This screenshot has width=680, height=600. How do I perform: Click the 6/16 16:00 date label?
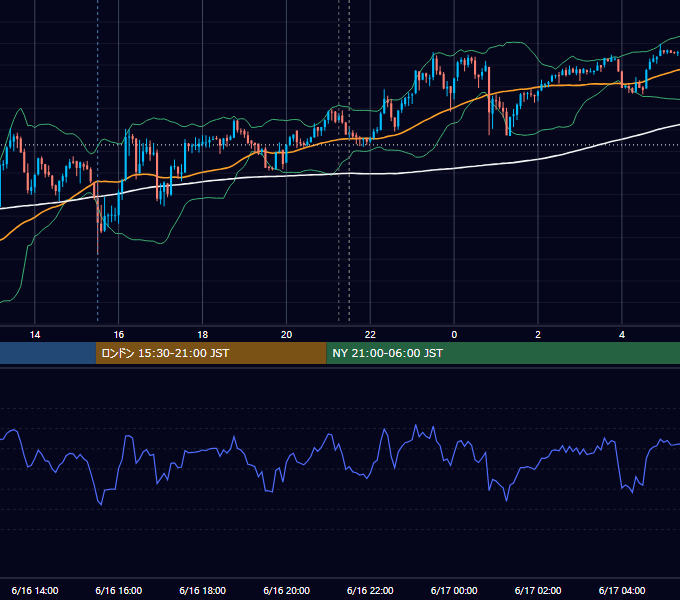pyautogui.click(x=118, y=590)
